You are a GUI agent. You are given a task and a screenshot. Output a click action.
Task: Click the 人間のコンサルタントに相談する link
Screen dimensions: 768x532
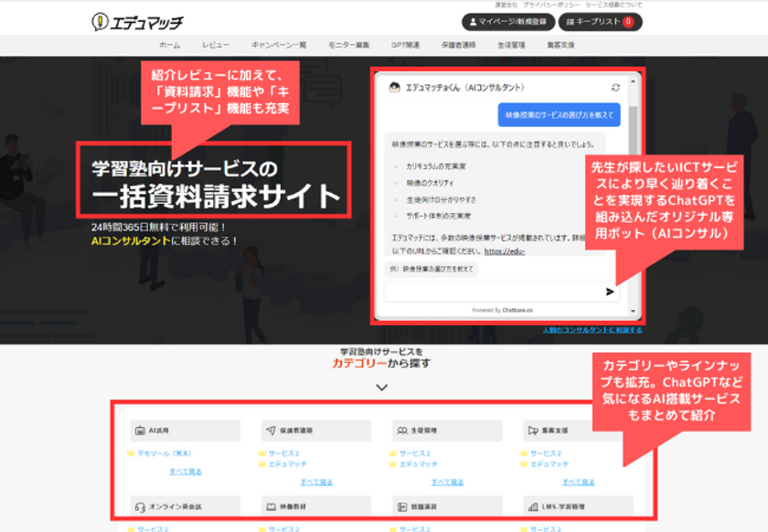click(592, 330)
